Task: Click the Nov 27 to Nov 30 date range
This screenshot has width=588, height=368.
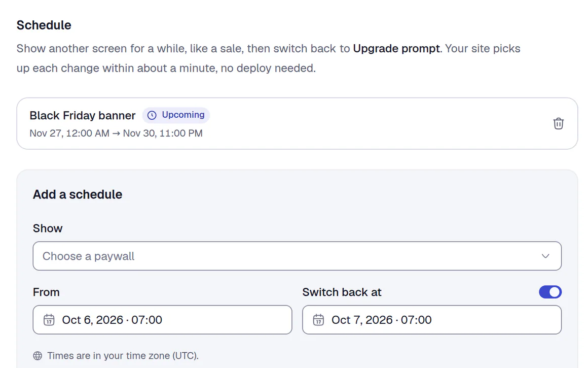Action: 116,133
